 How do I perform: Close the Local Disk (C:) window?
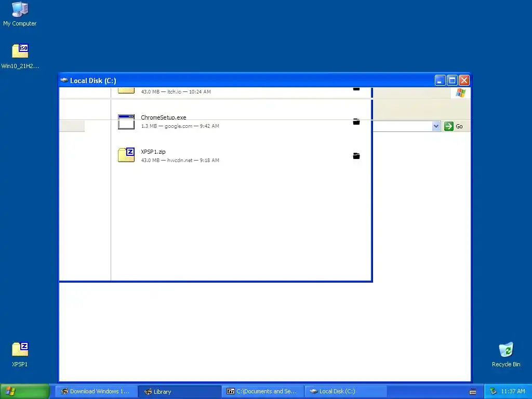pyautogui.click(x=464, y=81)
